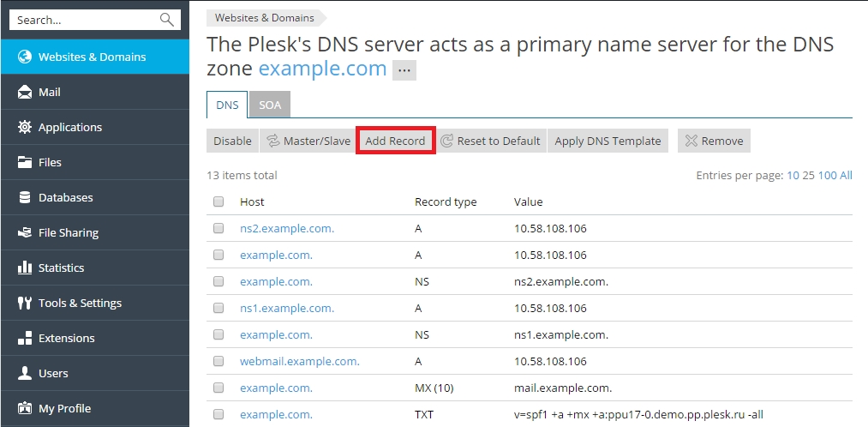The height and width of the screenshot is (427, 868).
Task: Click the Statistics bar chart icon
Action: [24, 268]
